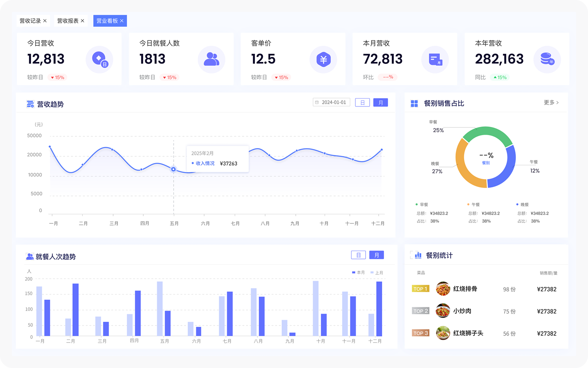Click the yearly revenue coins icon
Screen dimensions: 588x368
click(547, 59)
